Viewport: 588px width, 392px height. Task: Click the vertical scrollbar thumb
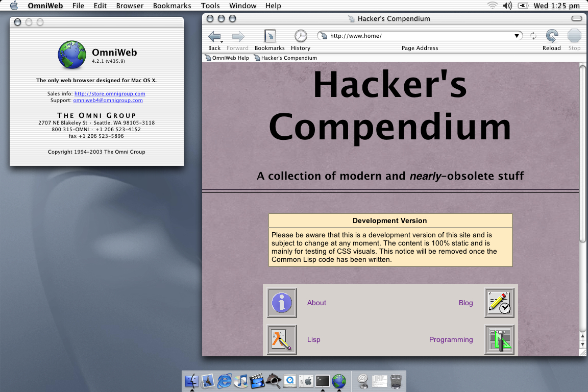coord(582,154)
